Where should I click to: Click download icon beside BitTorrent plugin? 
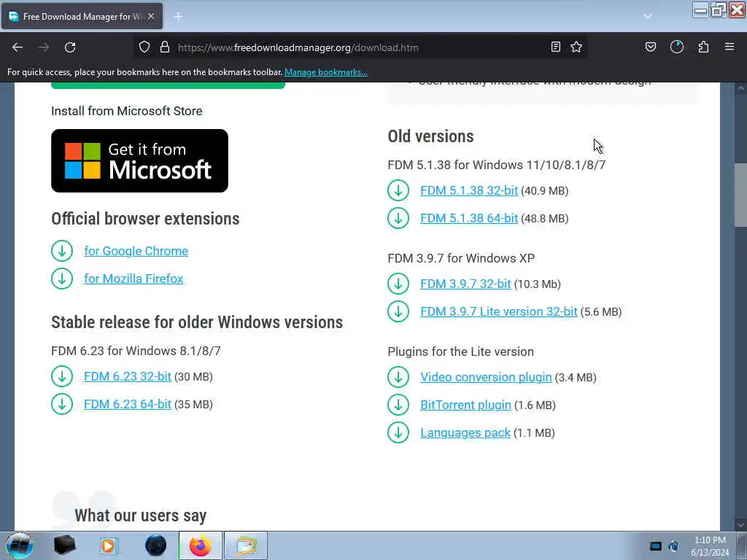tap(398, 405)
